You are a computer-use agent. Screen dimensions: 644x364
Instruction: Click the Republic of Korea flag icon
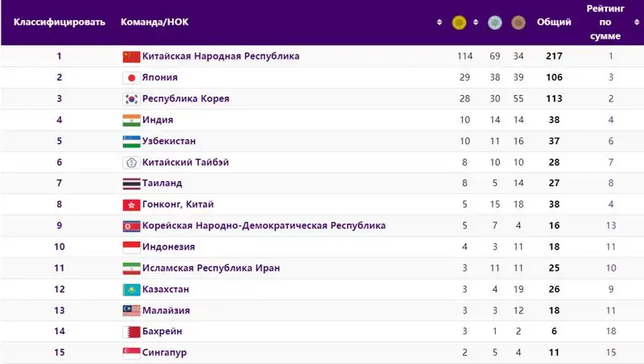(130, 99)
